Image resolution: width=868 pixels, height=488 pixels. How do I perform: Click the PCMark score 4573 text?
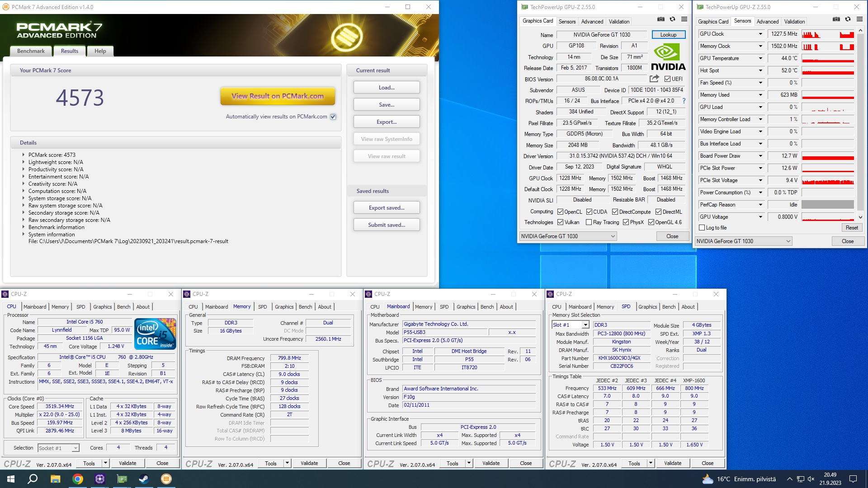(52, 155)
